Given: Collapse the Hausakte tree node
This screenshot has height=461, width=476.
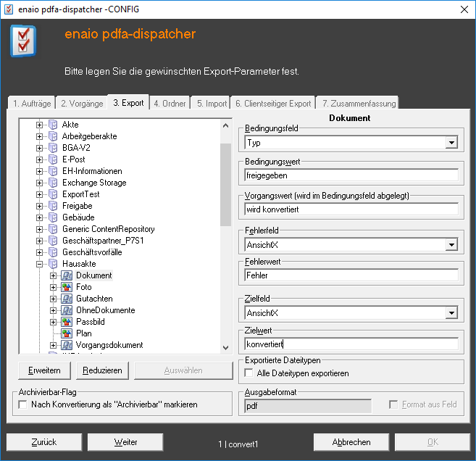Looking at the screenshot, I should coord(39,264).
